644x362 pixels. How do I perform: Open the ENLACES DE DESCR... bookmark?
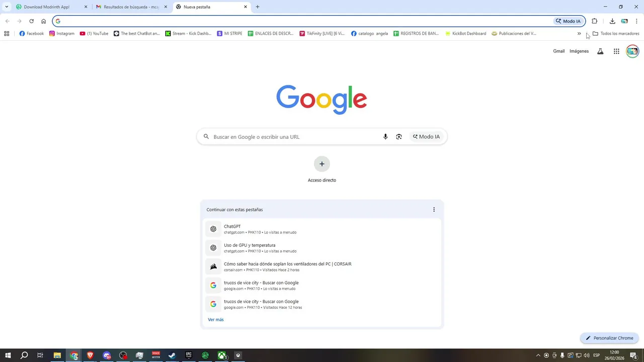[271, 34]
